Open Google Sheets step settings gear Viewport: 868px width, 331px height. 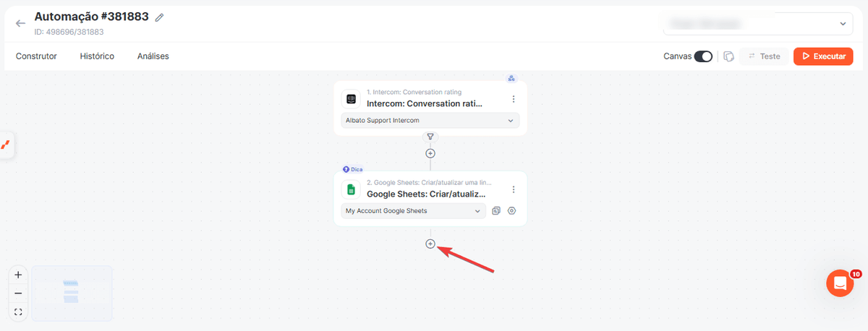(511, 211)
